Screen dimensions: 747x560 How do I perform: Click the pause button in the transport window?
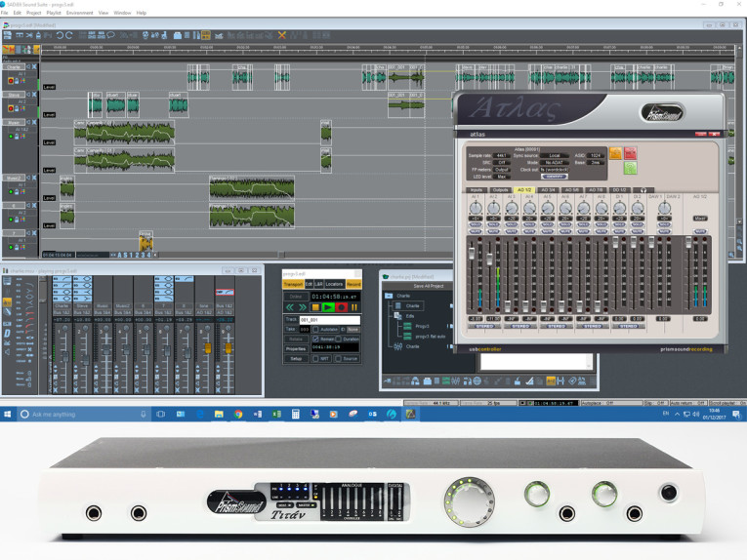[354, 308]
